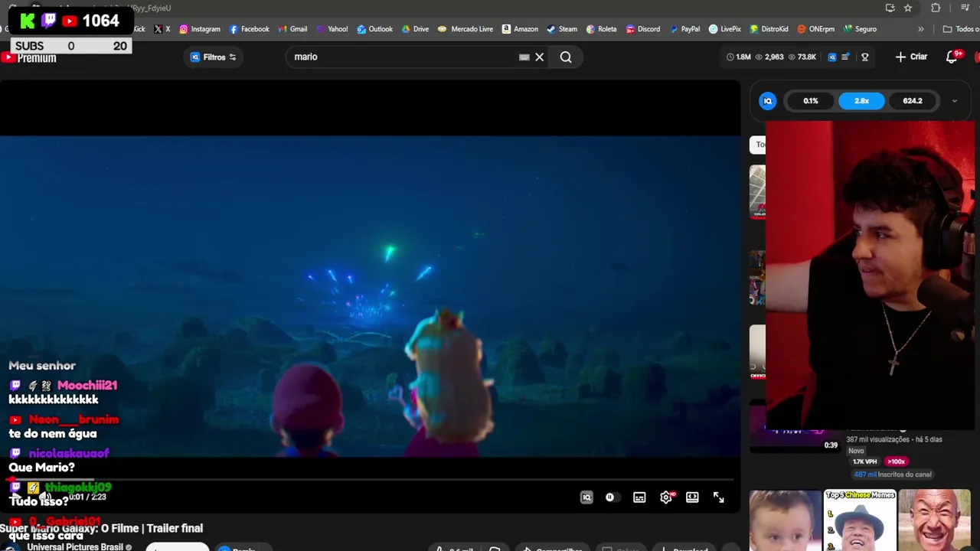The height and width of the screenshot is (551, 980).
Task: Open the LivePix bookmark
Action: pos(724,29)
